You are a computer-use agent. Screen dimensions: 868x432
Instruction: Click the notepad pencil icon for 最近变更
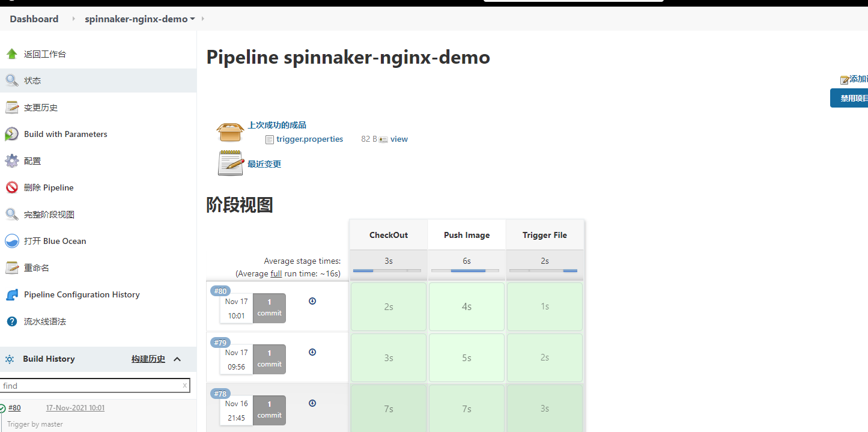coord(231,163)
